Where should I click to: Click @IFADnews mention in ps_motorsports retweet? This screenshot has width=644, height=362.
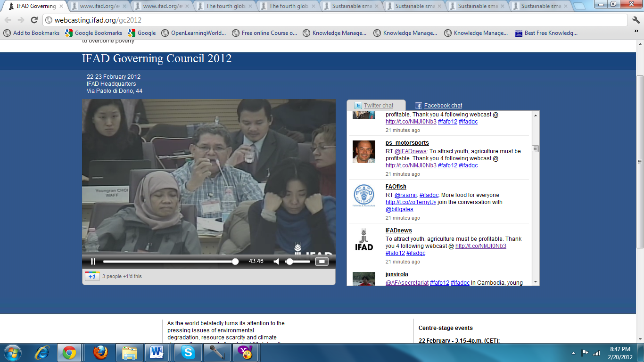click(x=411, y=151)
